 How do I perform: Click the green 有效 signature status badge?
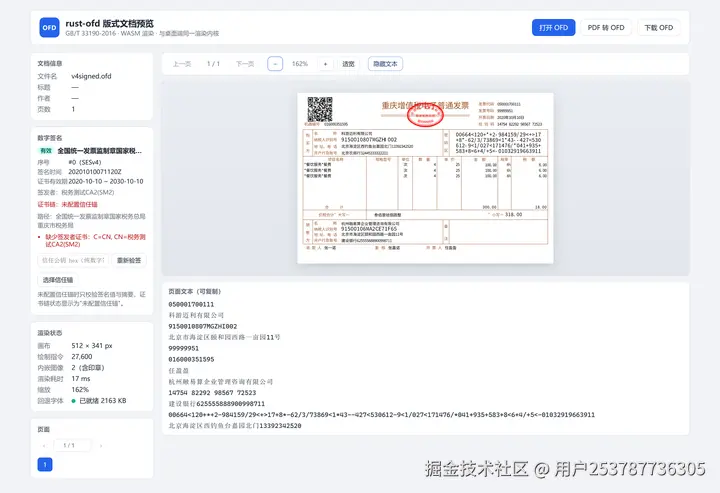coord(46,151)
